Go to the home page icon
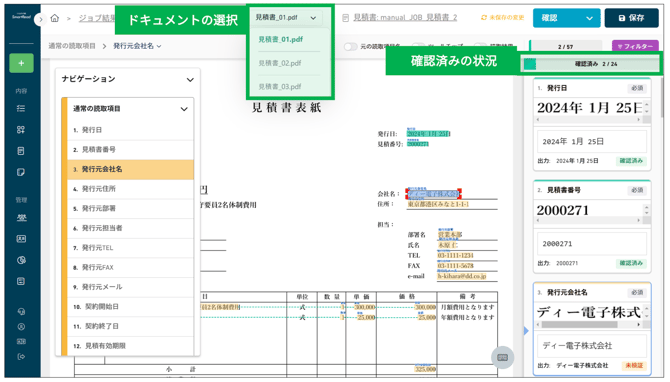This screenshot has width=670, height=382. [55, 18]
